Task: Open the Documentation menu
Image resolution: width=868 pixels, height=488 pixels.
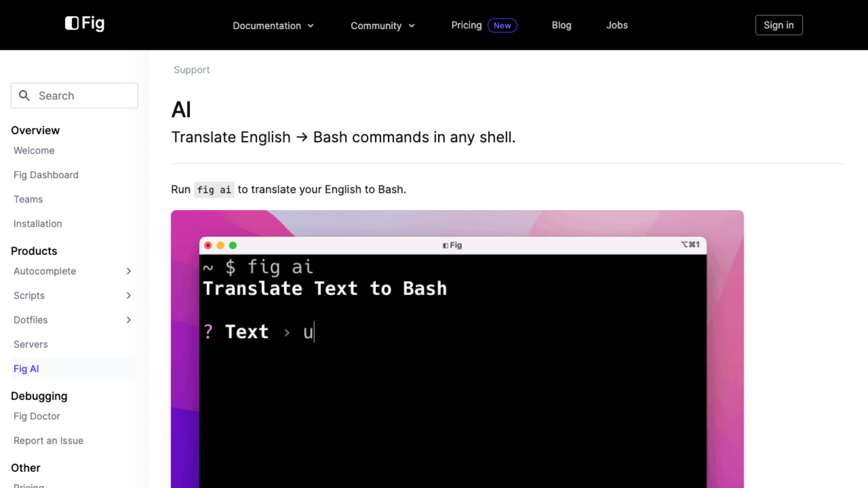Action: [x=273, y=26]
